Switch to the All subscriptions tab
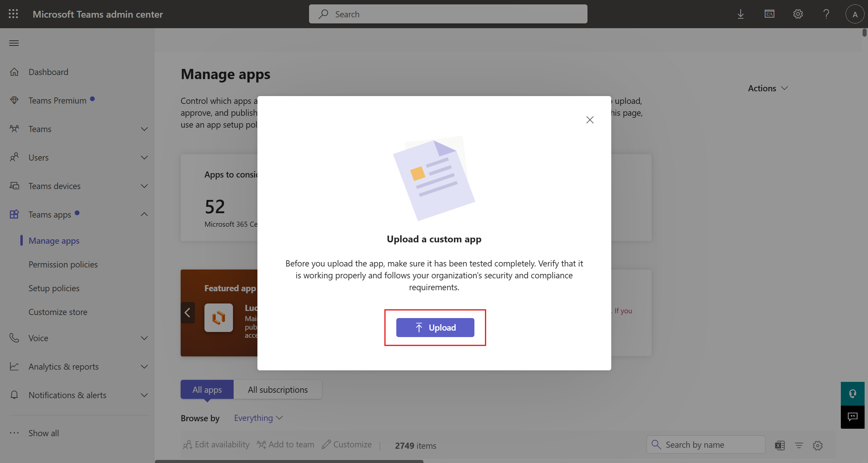 point(278,389)
